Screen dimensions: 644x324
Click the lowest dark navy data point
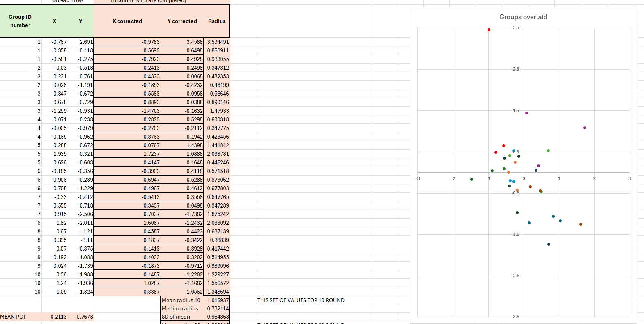pos(549,244)
